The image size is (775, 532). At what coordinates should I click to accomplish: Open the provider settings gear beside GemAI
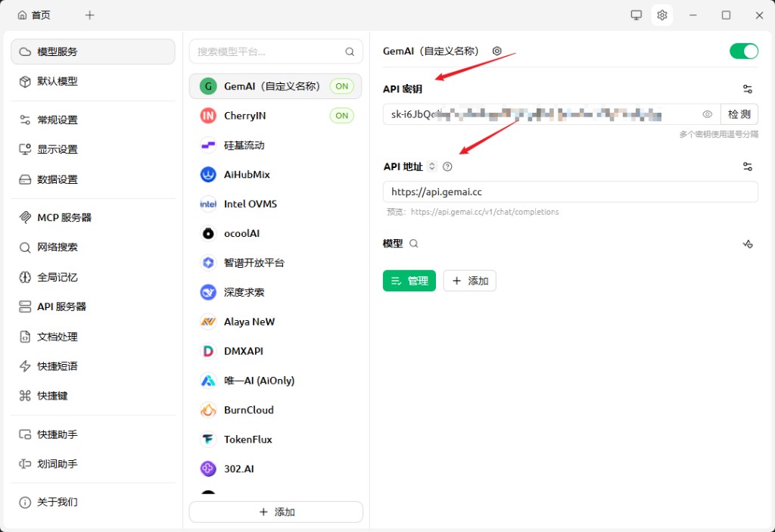[497, 51]
